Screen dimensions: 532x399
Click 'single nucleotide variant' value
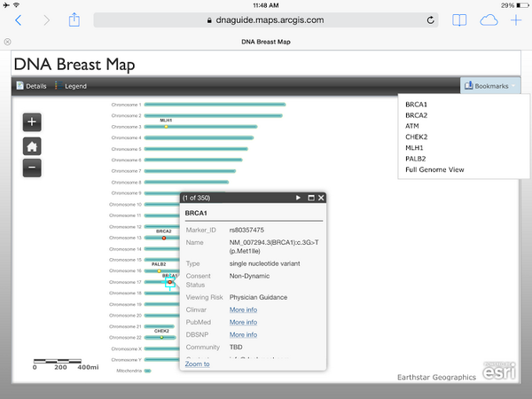(x=264, y=263)
